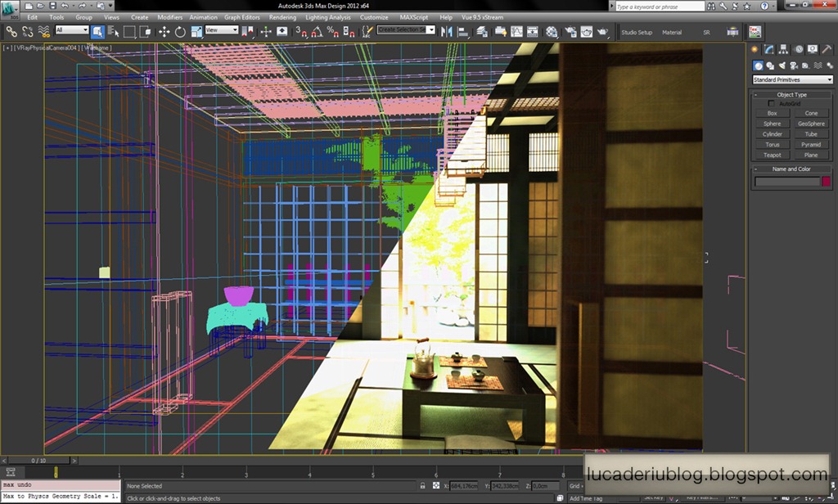Image resolution: width=838 pixels, height=504 pixels.
Task: Open Render Setup teapot icon
Action: tap(570, 32)
